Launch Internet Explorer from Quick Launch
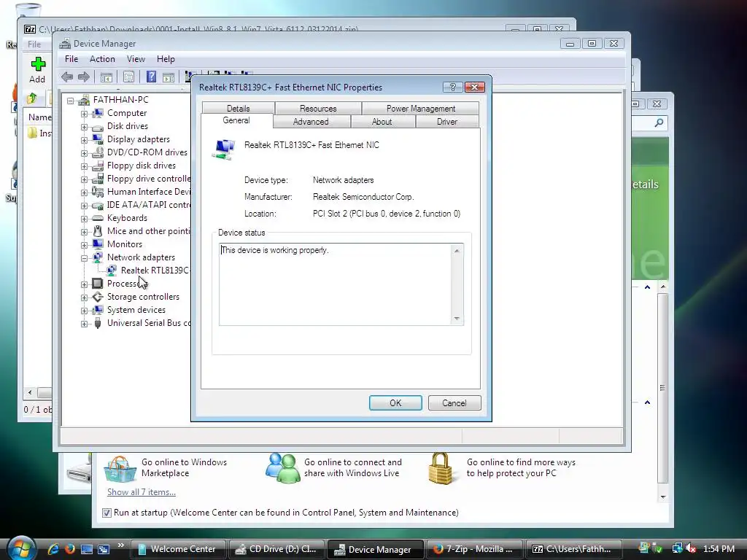 pos(53,549)
